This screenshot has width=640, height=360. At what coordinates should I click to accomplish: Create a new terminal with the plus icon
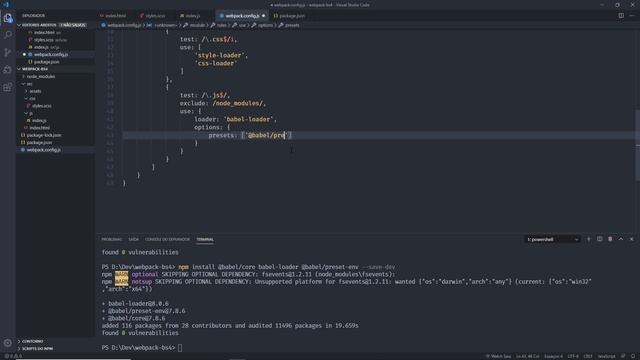point(589,239)
